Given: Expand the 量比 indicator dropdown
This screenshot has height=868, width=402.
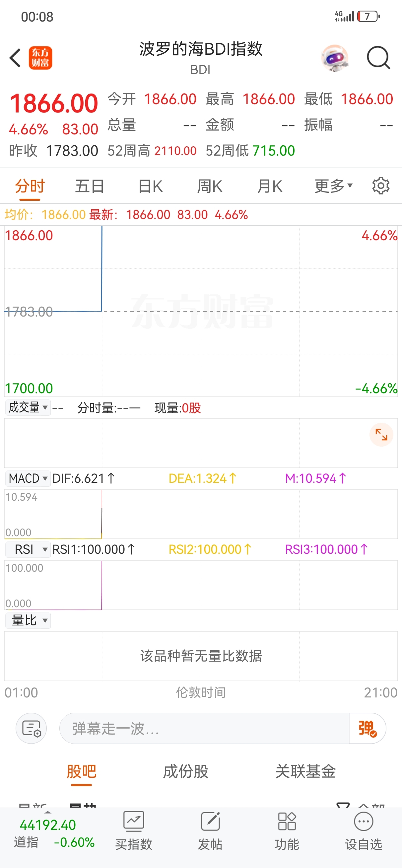Looking at the screenshot, I should [x=28, y=620].
